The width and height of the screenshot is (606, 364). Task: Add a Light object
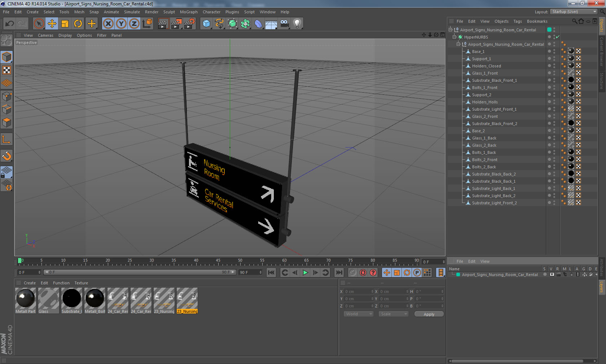[297, 24]
